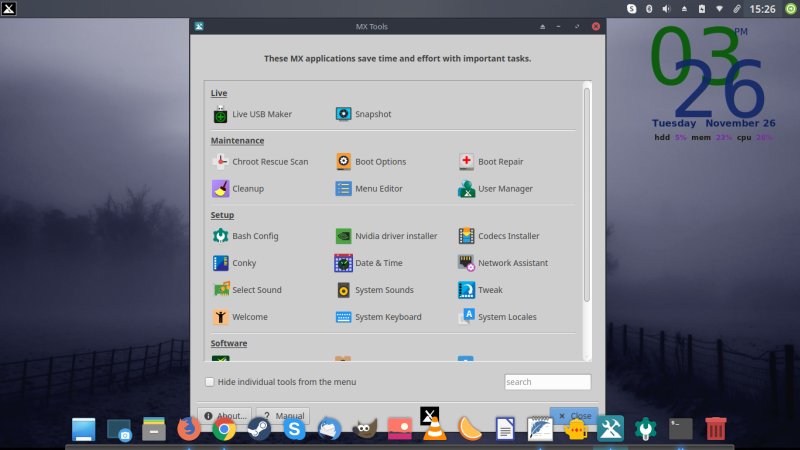Open Select Sound tool

click(x=247, y=290)
